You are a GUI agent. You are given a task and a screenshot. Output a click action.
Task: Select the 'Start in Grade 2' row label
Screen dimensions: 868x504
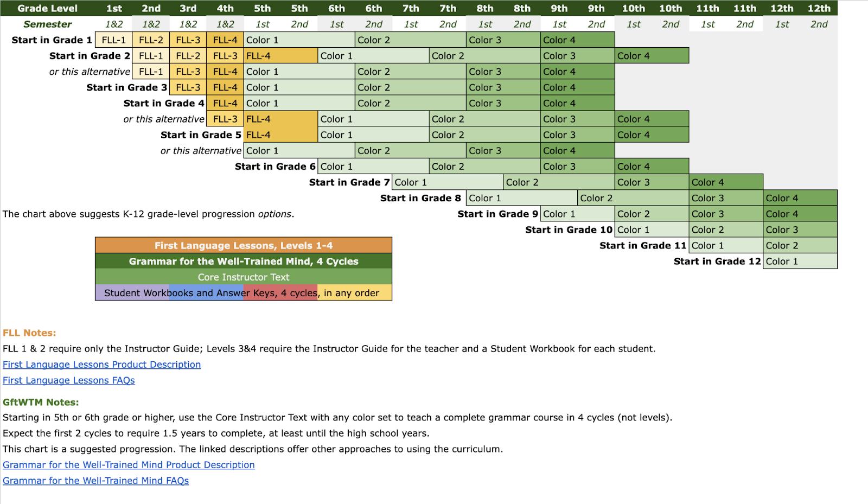point(90,55)
